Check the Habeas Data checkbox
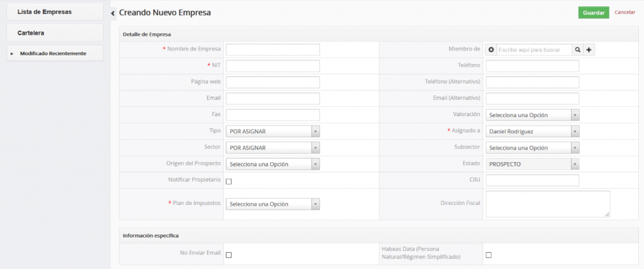The height and width of the screenshot is (269, 644). (489, 255)
